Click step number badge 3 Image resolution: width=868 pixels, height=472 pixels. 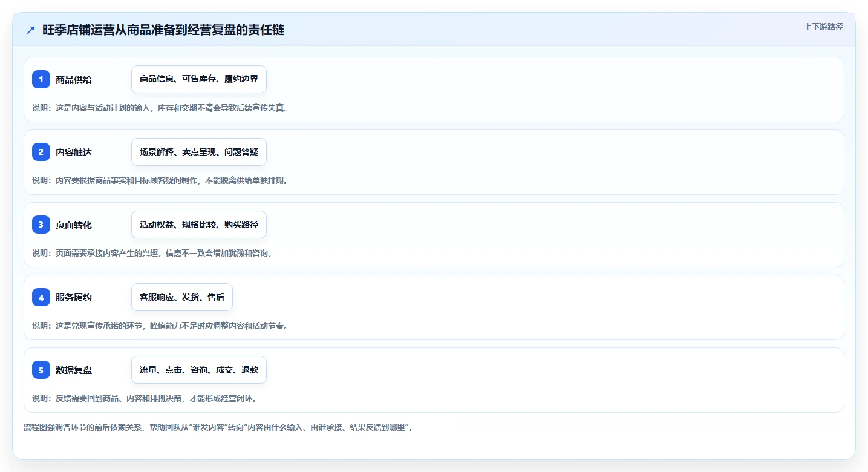pos(41,225)
